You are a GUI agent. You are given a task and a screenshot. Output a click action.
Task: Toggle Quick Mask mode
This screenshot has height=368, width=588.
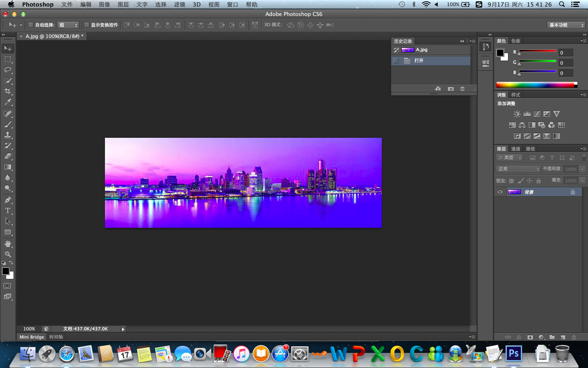tap(7, 286)
